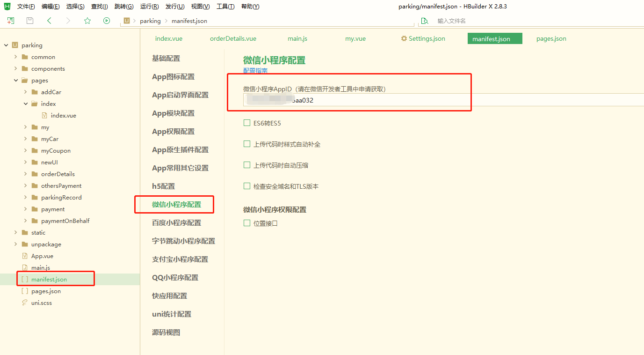Open the 发行(U) menu
644x355 pixels.
pyautogui.click(x=175, y=7)
